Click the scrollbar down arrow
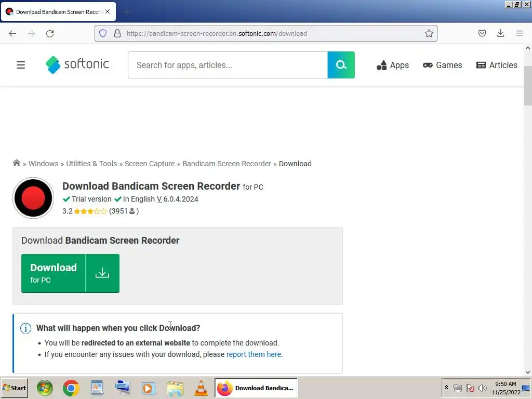 pyautogui.click(x=528, y=372)
